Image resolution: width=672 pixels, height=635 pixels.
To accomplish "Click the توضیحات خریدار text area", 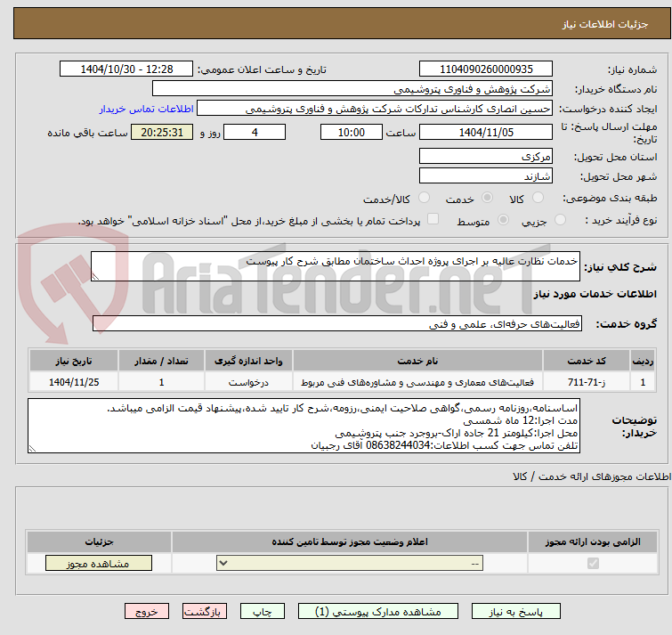I will tap(304, 426).
